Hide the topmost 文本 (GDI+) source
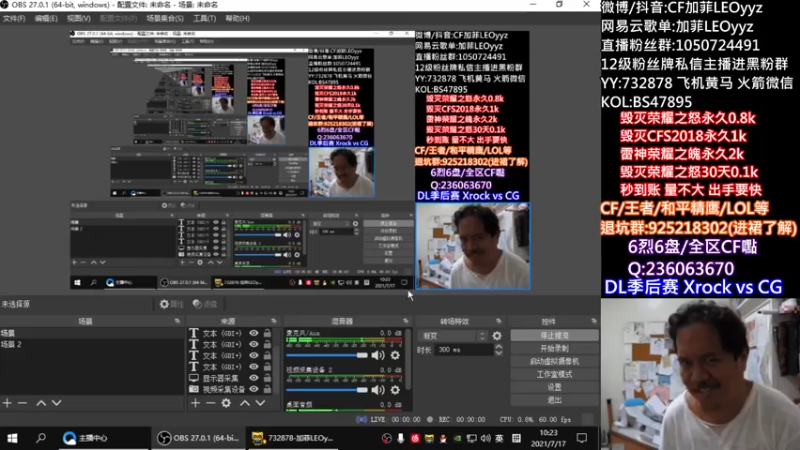Screen dimensions: 800x450 pos(254,333)
